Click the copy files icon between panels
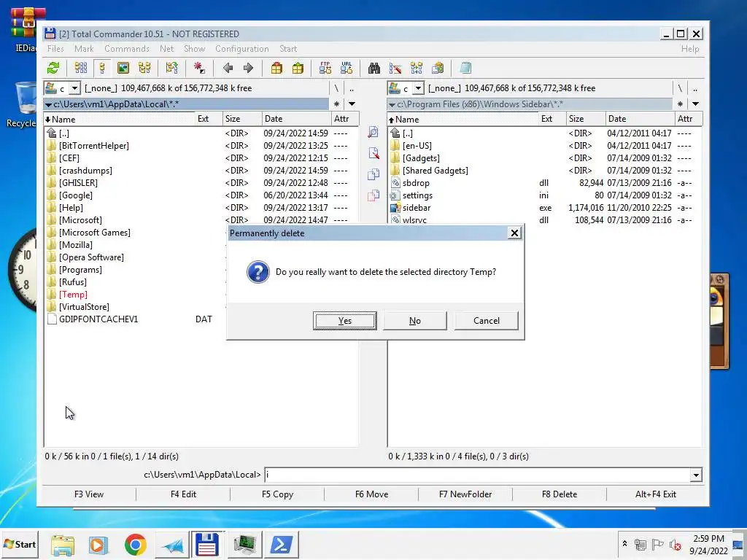 373,174
